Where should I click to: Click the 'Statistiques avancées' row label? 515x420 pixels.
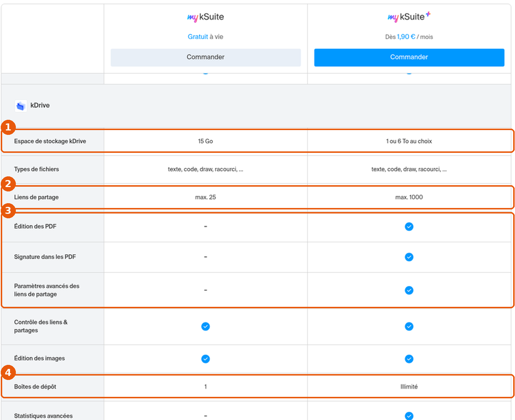(43, 416)
